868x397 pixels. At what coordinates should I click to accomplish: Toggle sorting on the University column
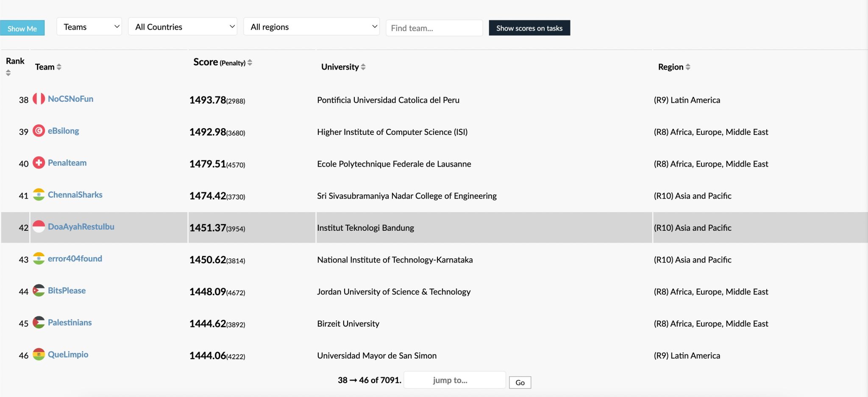point(363,67)
